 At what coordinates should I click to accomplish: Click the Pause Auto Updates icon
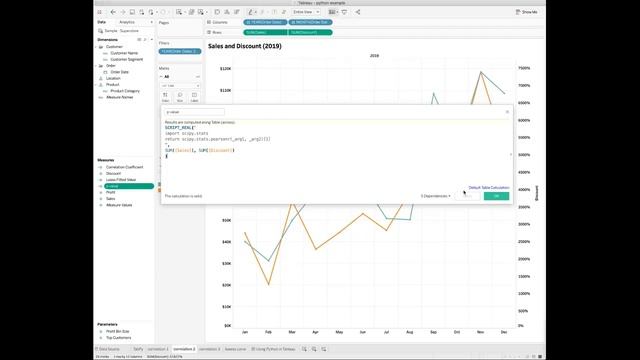[x=151, y=12]
